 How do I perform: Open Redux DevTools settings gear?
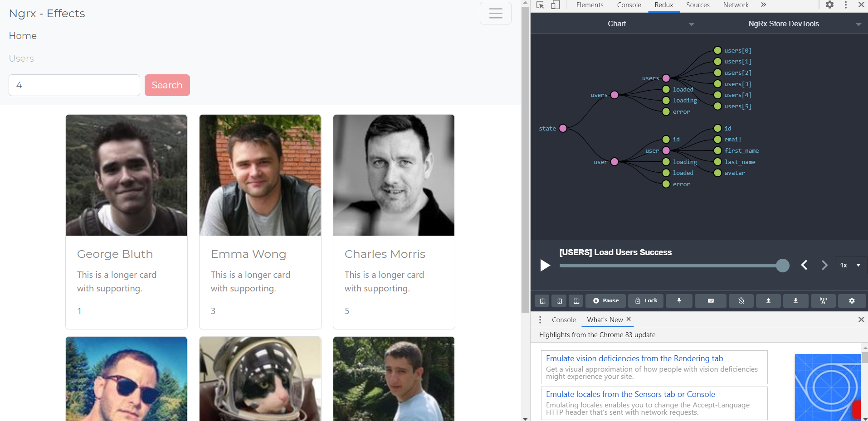(x=852, y=301)
